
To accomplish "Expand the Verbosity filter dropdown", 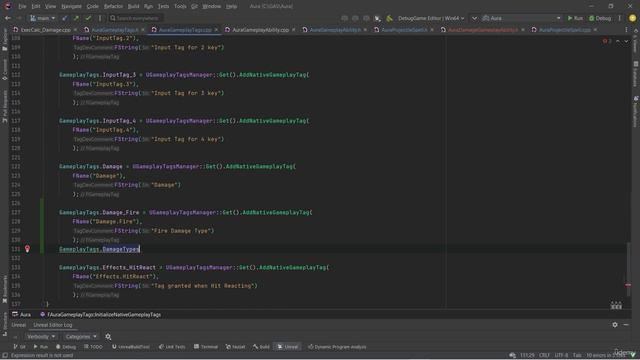I will tap(41, 337).
